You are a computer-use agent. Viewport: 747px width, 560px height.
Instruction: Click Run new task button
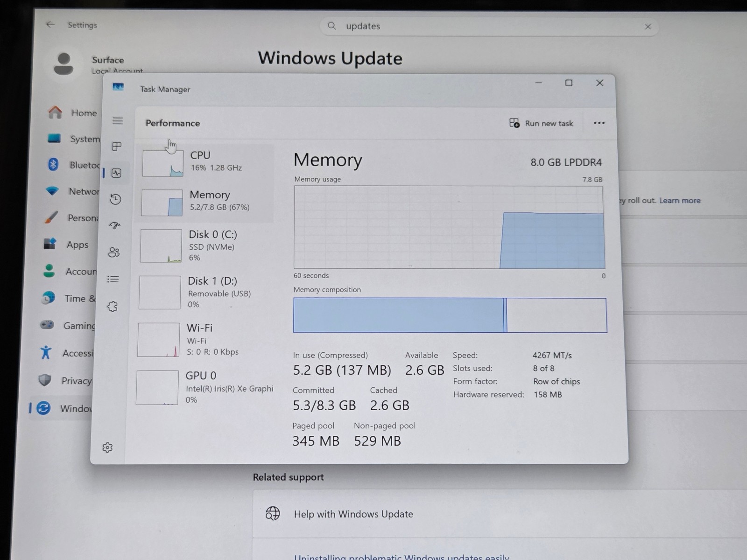coord(541,123)
